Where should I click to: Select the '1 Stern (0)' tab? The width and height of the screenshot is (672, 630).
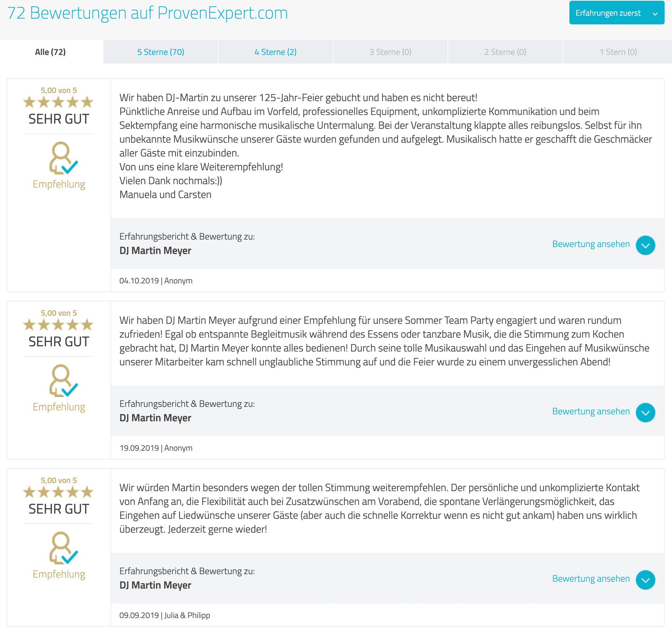[x=618, y=52]
